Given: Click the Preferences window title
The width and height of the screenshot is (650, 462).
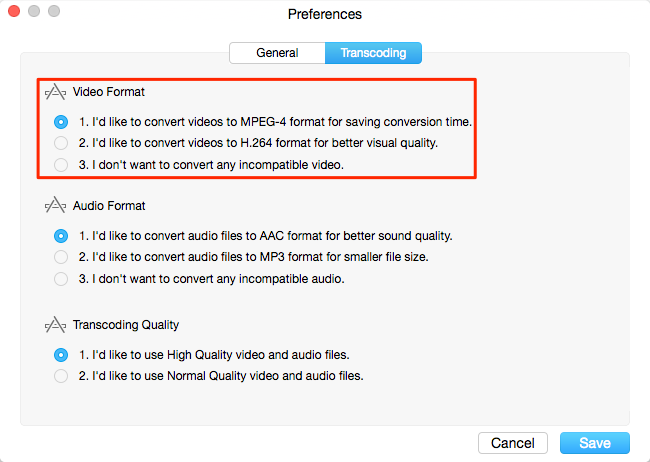Looking at the screenshot, I should click(325, 14).
